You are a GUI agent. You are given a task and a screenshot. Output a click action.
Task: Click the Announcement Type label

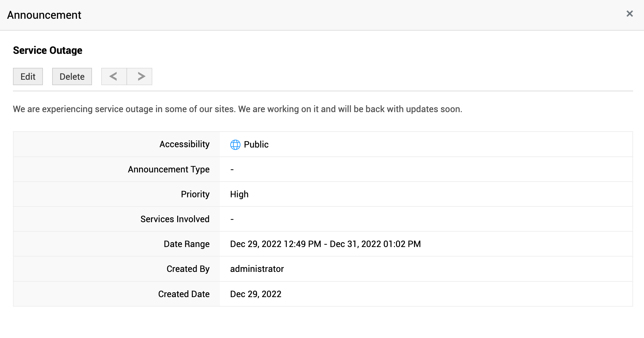[169, 169]
